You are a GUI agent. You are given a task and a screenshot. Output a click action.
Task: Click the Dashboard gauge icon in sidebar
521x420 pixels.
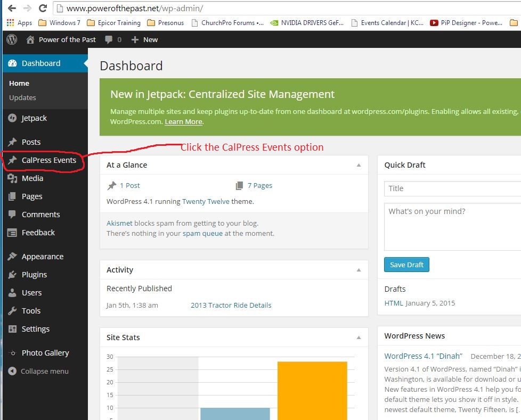tap(12, 63)
